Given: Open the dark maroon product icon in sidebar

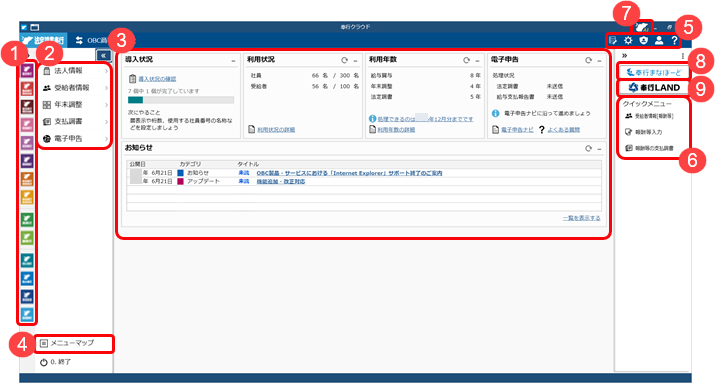Looking at the screenshot, I should pos(27,107).
